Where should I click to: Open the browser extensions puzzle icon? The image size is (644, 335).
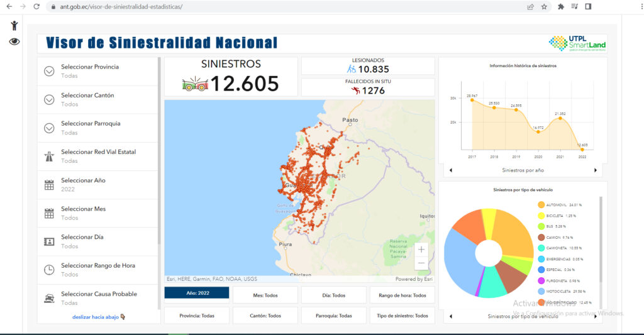pyautogui.click(x=560, y=6)
